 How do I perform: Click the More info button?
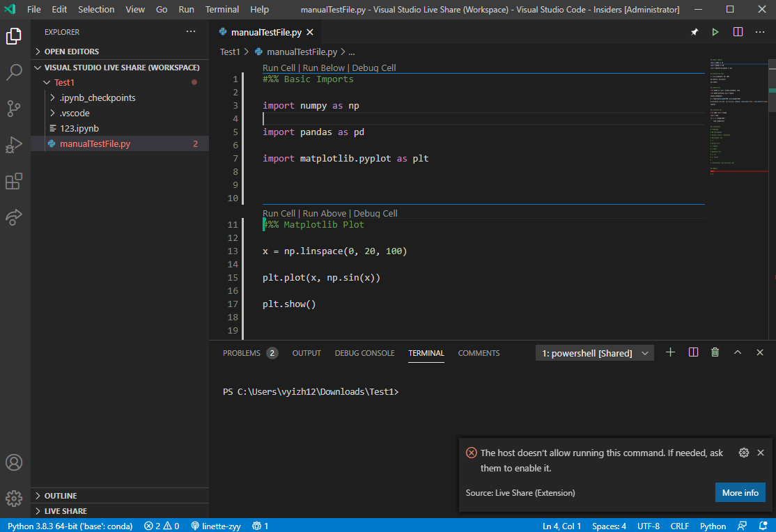click(740, 492)
